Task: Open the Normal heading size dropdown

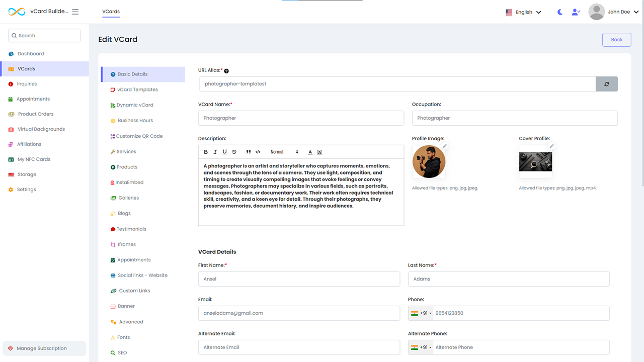Action: (284, 152)
